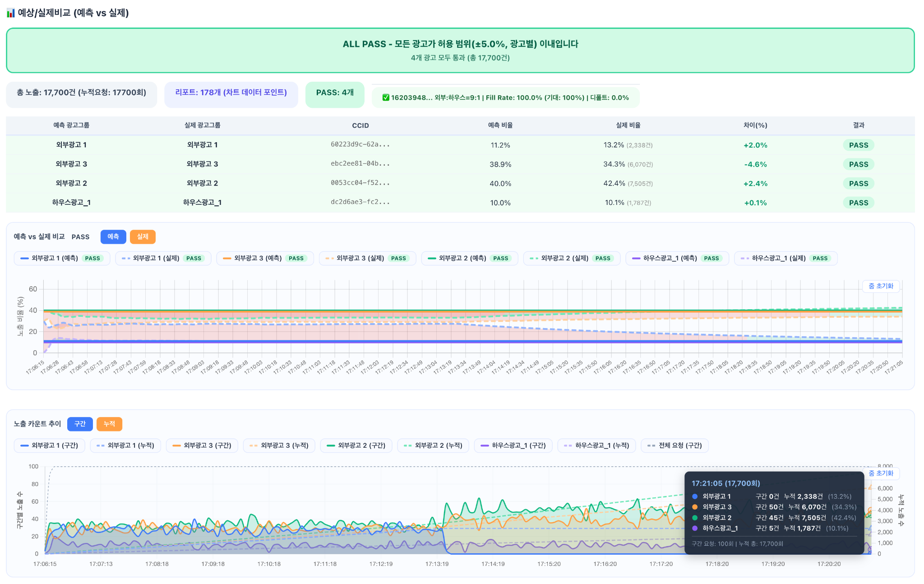Click CCID ebc2ee81-04b... cell
Screen dimensions: 924x584
click(x=360, y=164)
